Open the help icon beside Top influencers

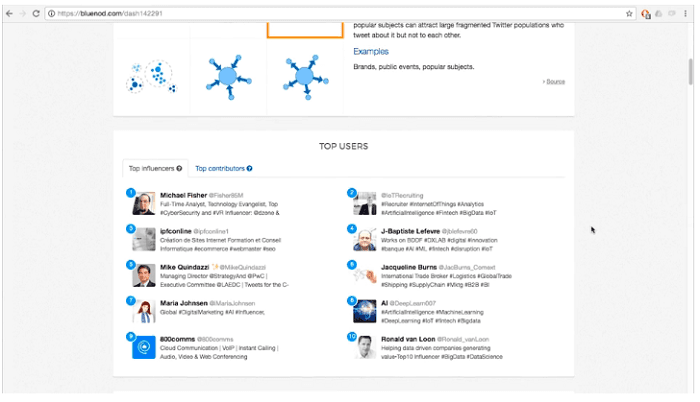pyautogui.click(x=179, y=168)
